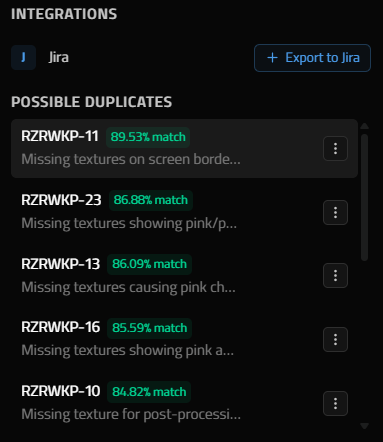Open the RZRWKP-10 duplicate issue

coord(184,403)
